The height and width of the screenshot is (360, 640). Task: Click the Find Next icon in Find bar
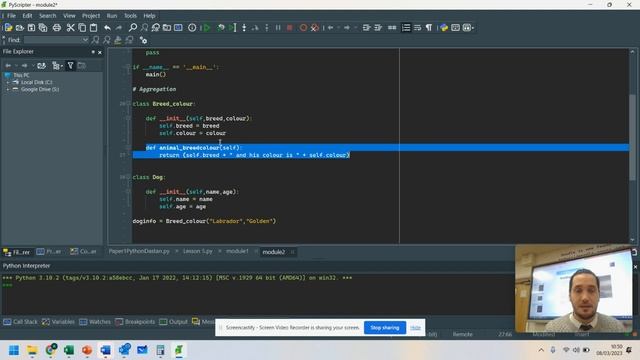click(x=95, y=40)
